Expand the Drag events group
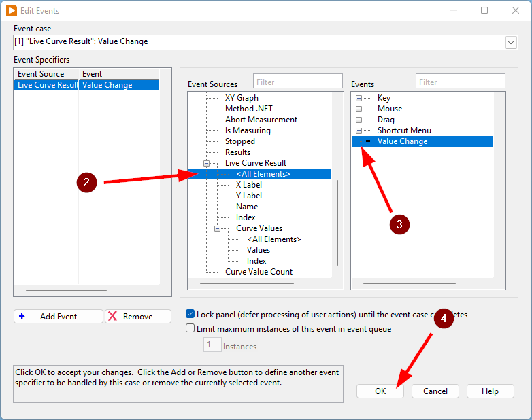532x420 pixels. [x=359, y=120]
